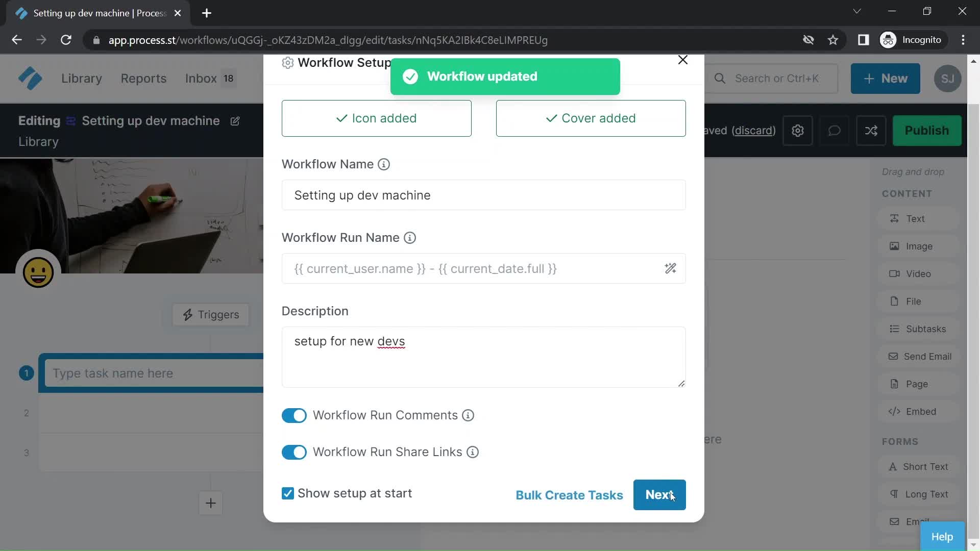The width and height of the screenshot is (980, 551).
Task: Enable the Show setup at start checkbox
Action: [x=287, y=492]
